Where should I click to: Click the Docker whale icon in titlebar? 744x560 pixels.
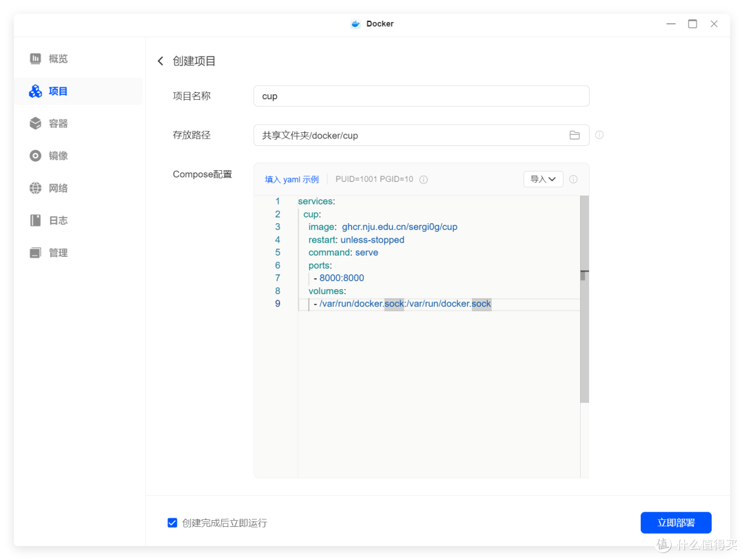[355, 23]
